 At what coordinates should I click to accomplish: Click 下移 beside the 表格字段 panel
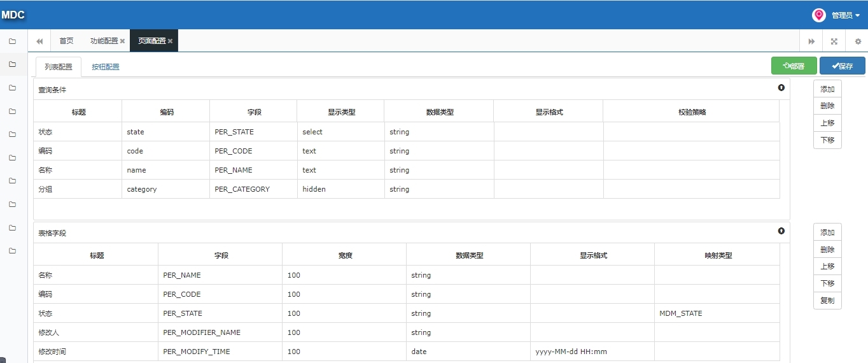point(827,283)
